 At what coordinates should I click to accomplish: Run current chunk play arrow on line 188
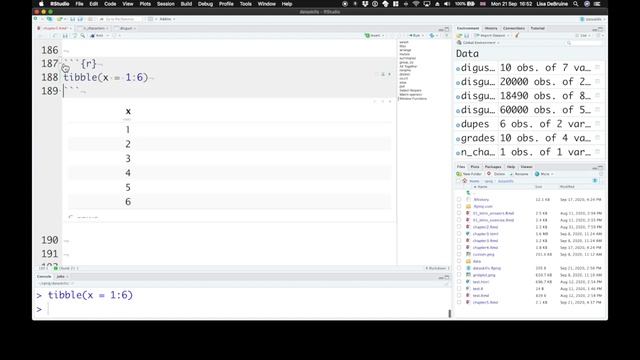click(389, 74)
